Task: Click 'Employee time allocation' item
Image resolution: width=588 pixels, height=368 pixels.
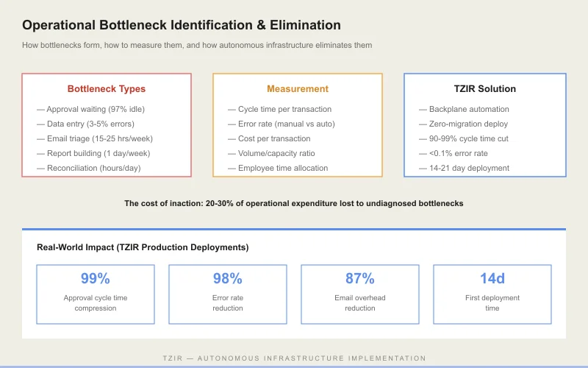Action: [x=278, y=168]
